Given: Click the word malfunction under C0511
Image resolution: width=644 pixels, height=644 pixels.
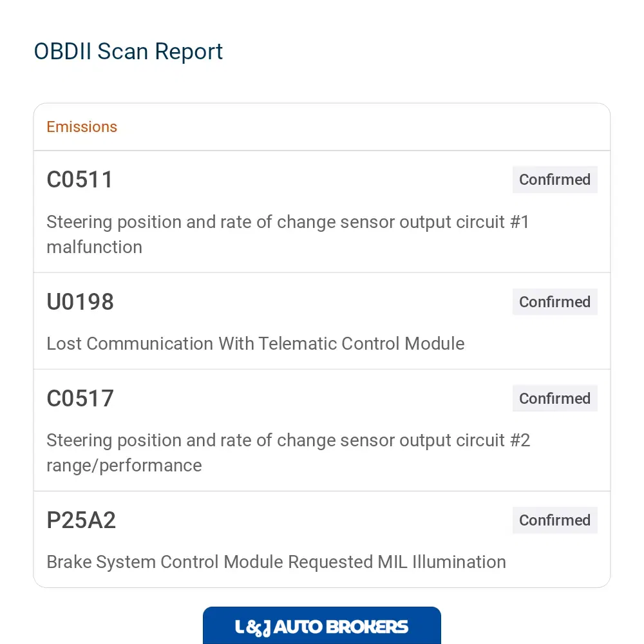Looking at the screenshot, I should 95,247.
